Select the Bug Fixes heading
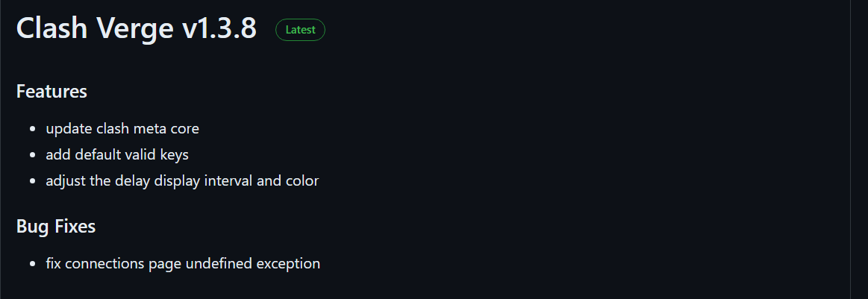 click(56, 226)
